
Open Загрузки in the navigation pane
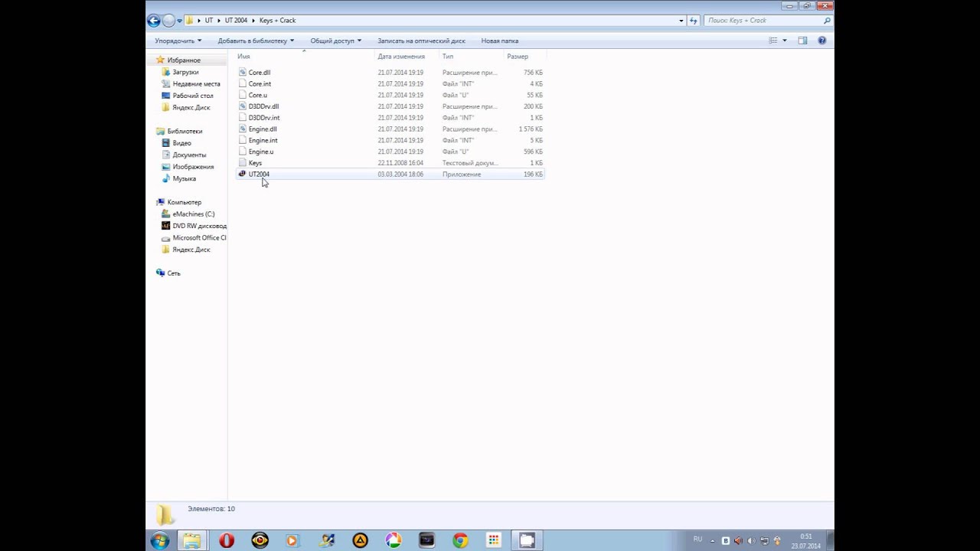[185, 72]
